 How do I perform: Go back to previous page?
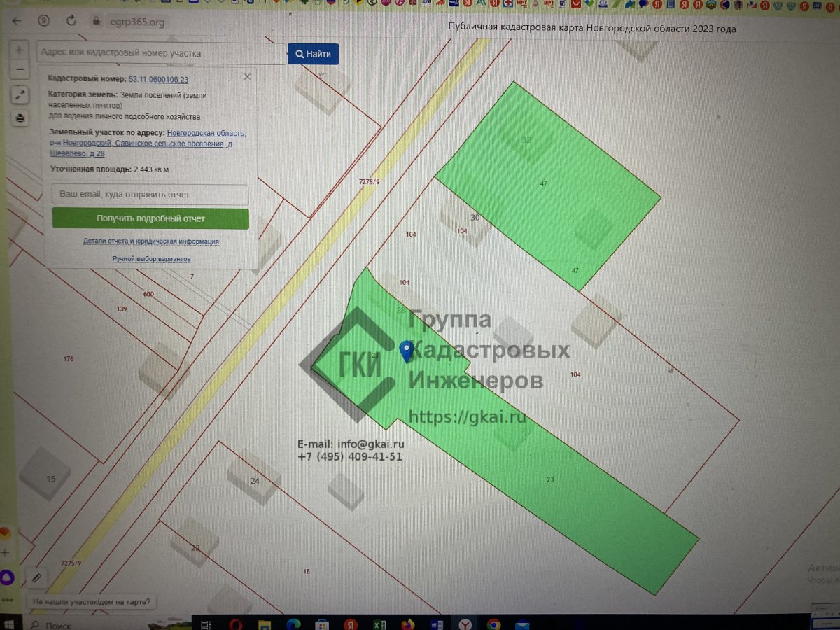(17, 21)
